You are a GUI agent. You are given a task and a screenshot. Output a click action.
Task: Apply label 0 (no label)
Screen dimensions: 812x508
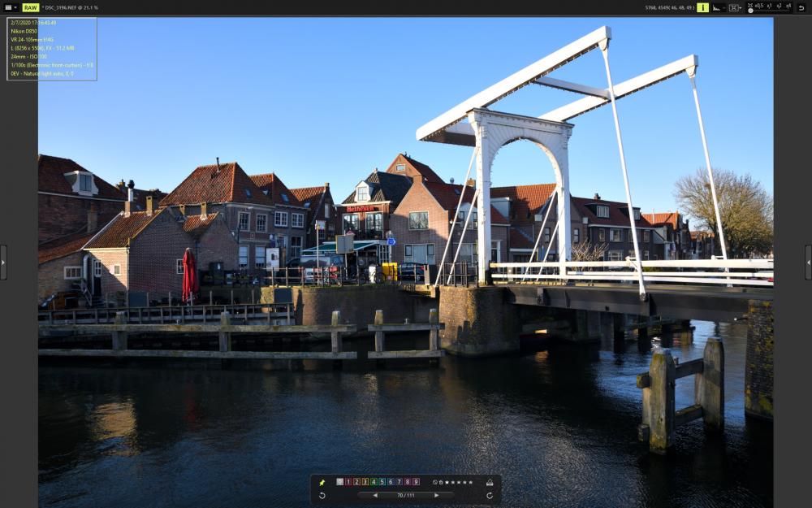coord(339,481)
